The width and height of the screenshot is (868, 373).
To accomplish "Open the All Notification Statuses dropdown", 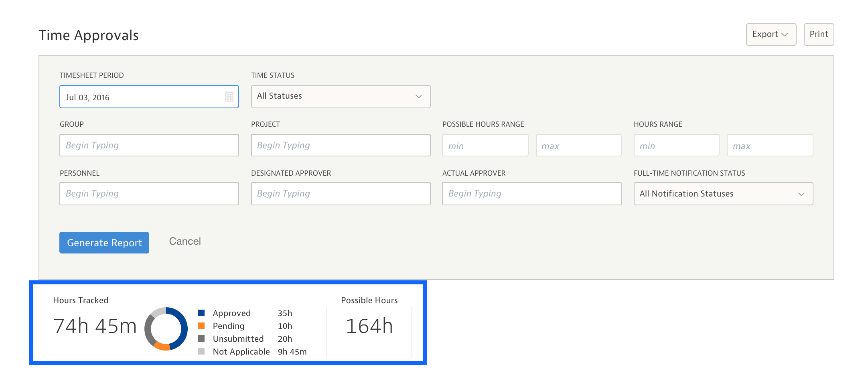I will pos(723,194).
